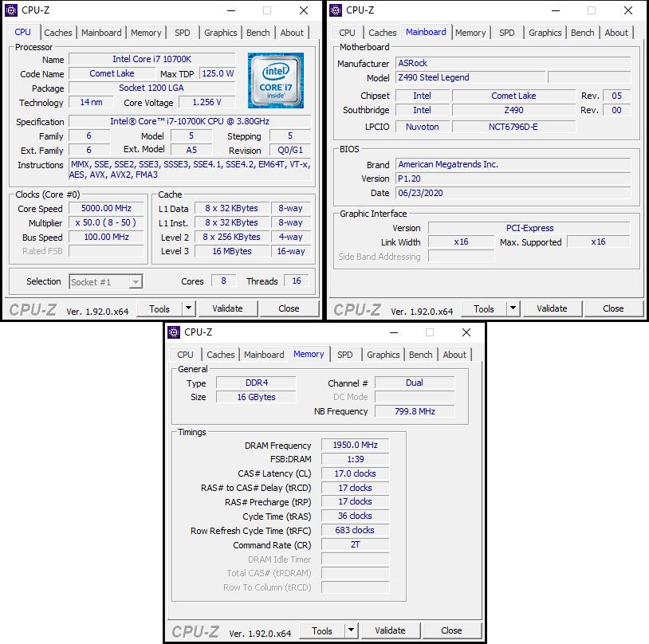The width and height of the screenshot is (649, 644).
Task: Click Tools button in the Memory window
Action: click(322, 630)
